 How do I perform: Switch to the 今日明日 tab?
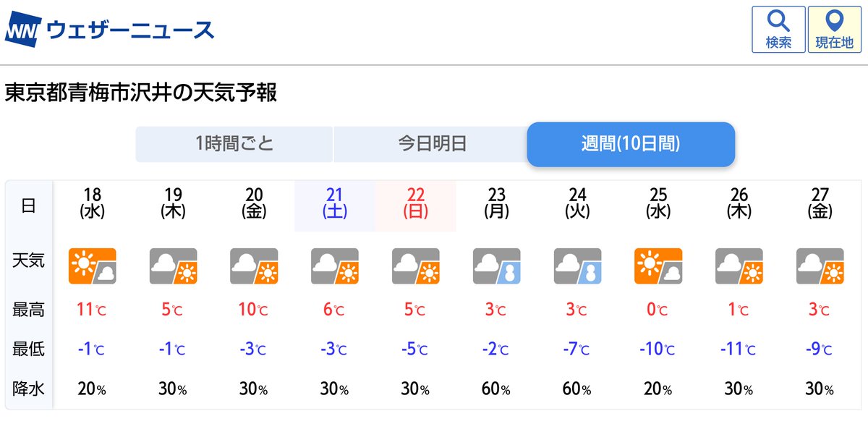pyautogui.click(x=432, y=144)
